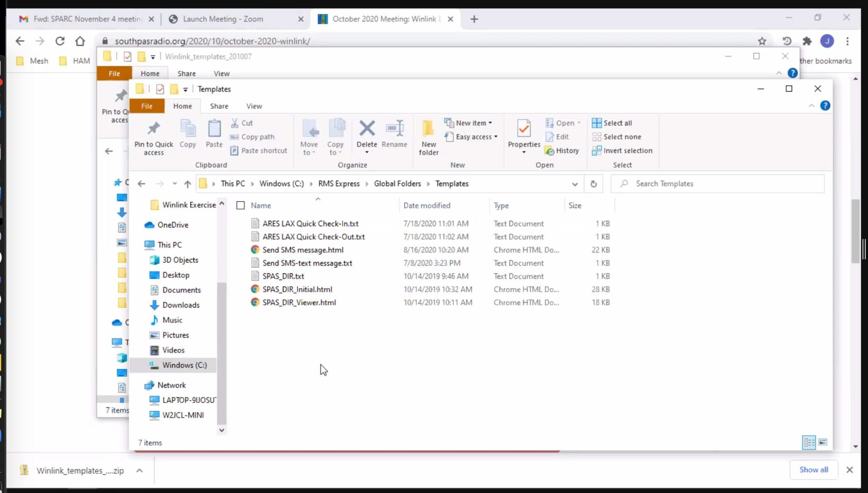Open the Share ribbon tab

point(219,106)
